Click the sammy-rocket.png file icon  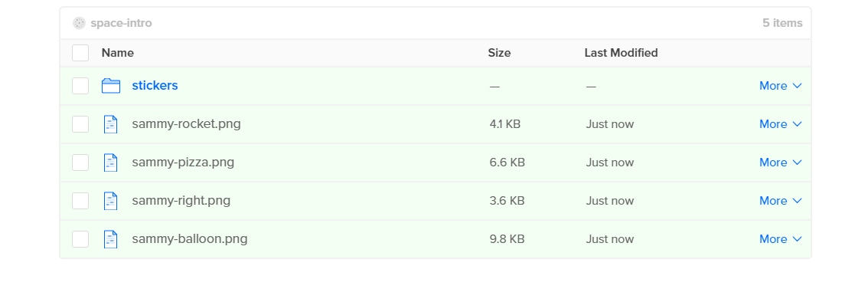[x=111, y=124]
